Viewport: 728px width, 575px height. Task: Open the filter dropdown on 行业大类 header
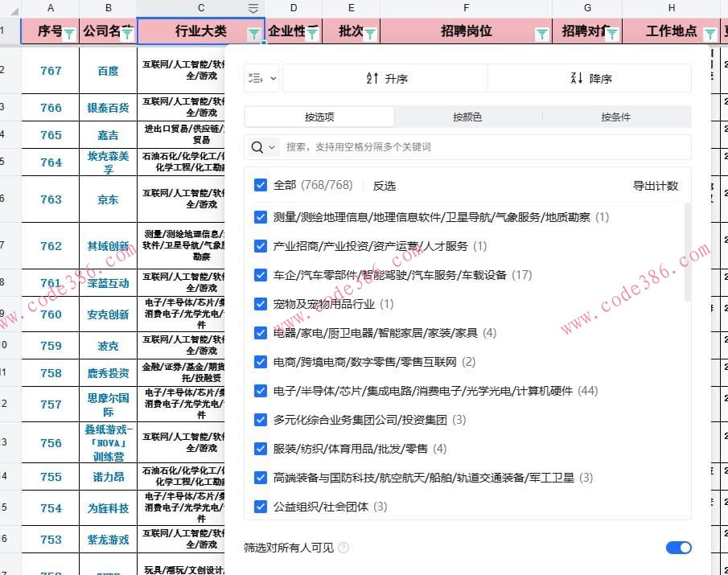tap(255, 31)
